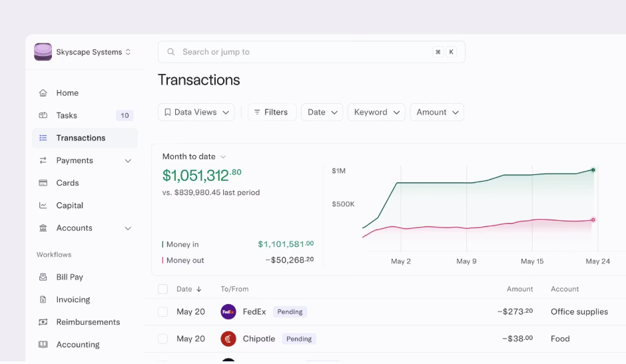
Task: Click the Cards credit card icon
Action: (x=43, y=183)
